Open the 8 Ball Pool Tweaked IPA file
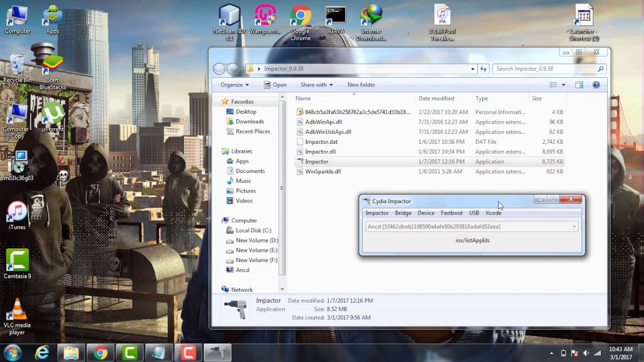644x362 pixels. tap(442, 23)
